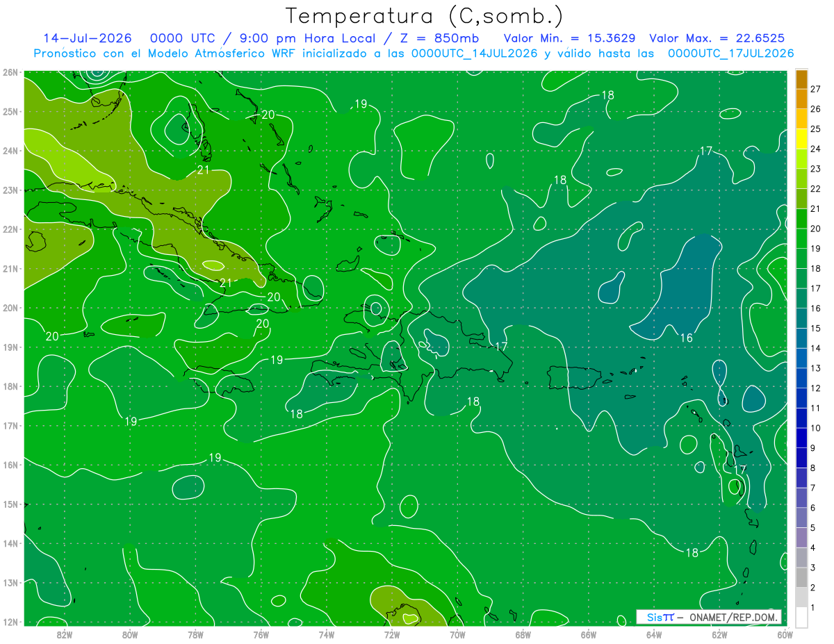Click the '14N' latitude axis label
The image size is (834, 644).
(x=10, y=543)
